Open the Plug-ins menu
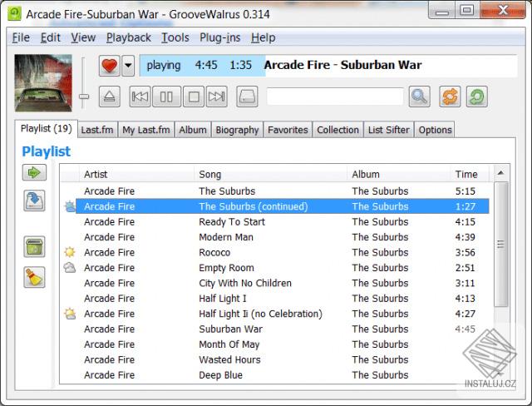 coord(219,37)
